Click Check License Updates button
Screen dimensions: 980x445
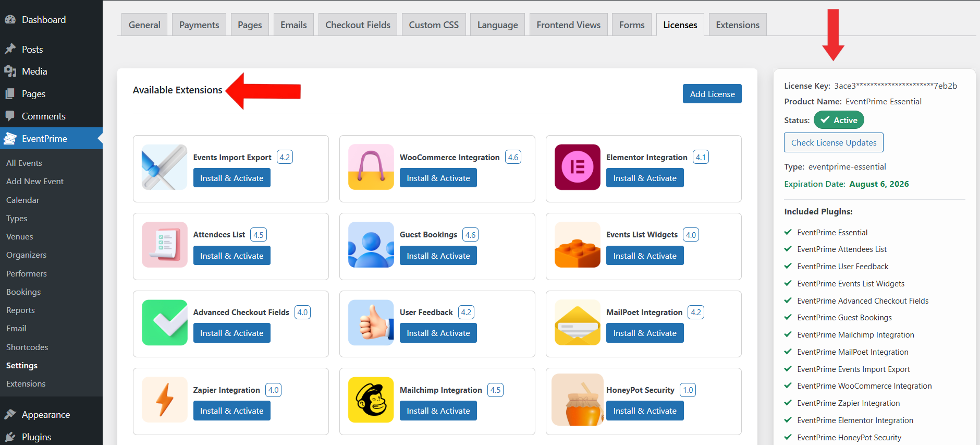point(833,143)
